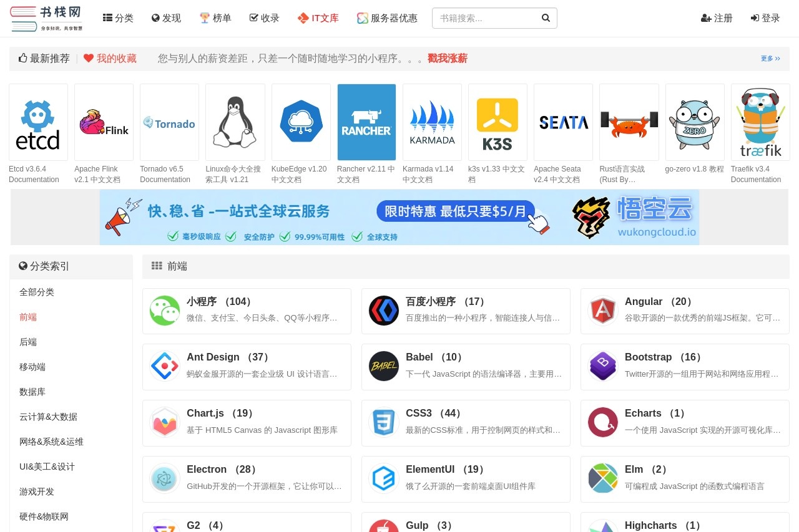This screenshot has width=799, height=532.
Task: Click the 登录 login link
Action: click(765, 18)
